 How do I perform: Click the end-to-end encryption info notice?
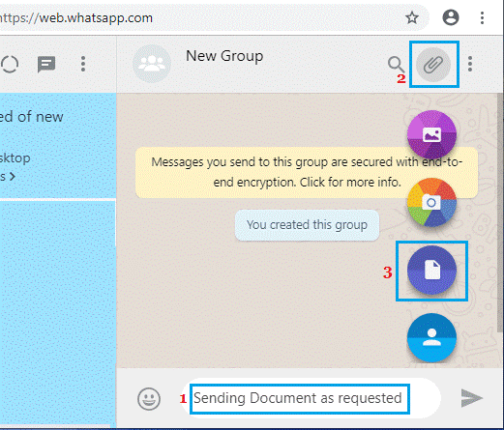point(307,172)
